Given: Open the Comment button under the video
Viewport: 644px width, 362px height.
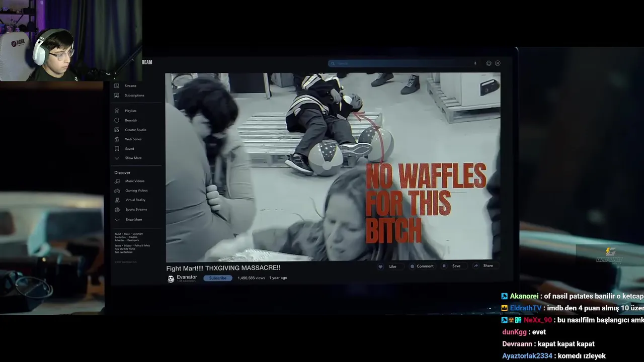Looking at the screenshot, I should 422,266.
